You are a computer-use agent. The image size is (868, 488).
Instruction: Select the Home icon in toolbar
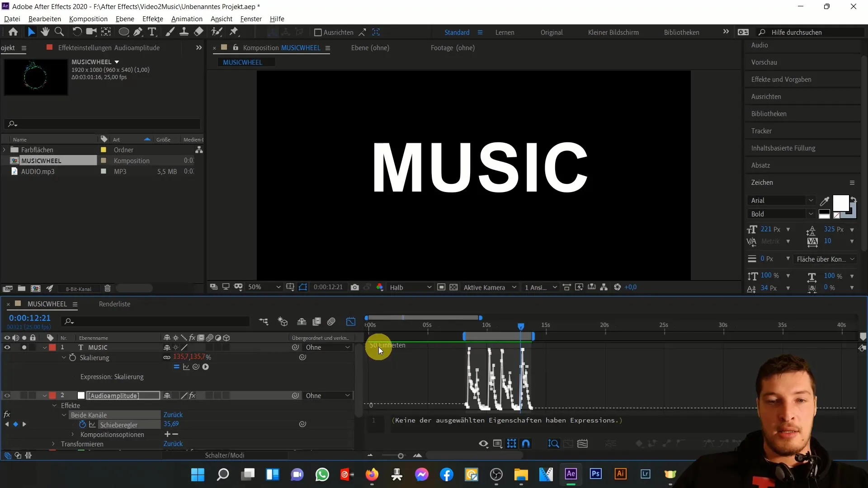tap(13, 32)
